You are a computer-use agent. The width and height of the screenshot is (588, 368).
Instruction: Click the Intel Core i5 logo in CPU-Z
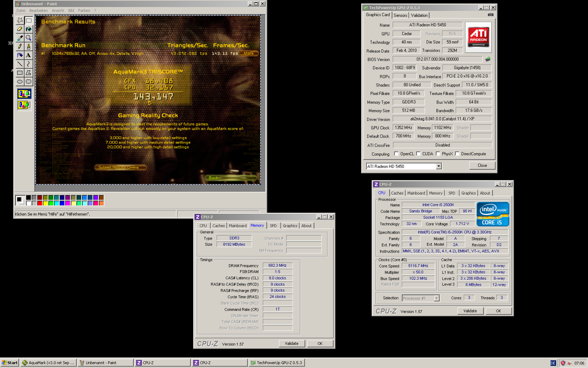[493, 214]
